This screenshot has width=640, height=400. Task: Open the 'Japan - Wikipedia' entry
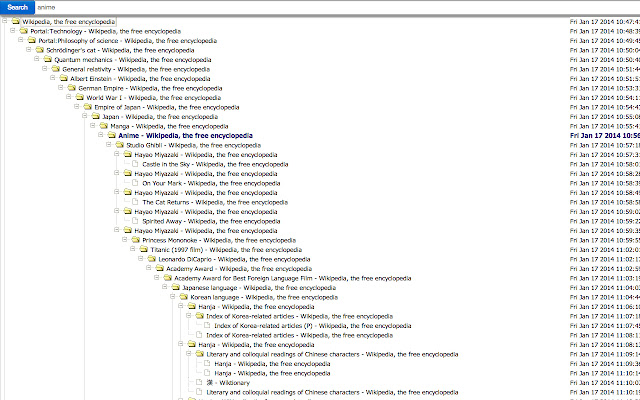[160, 117]
